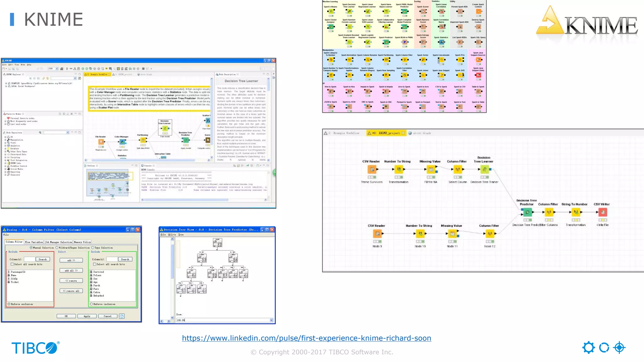Select the Color Manager node in Example Workflow
This screenshot has width=644, height=362.
tap(122, 142)
